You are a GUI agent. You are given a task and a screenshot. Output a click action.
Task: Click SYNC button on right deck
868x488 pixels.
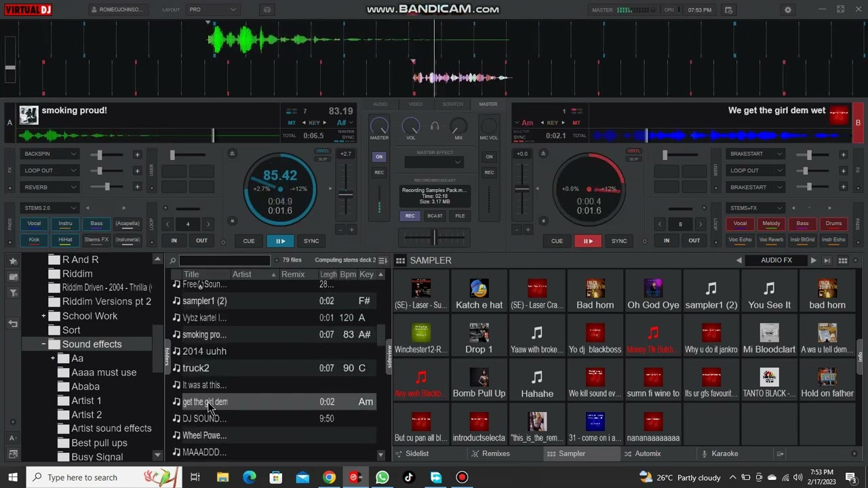pos(619,241)
